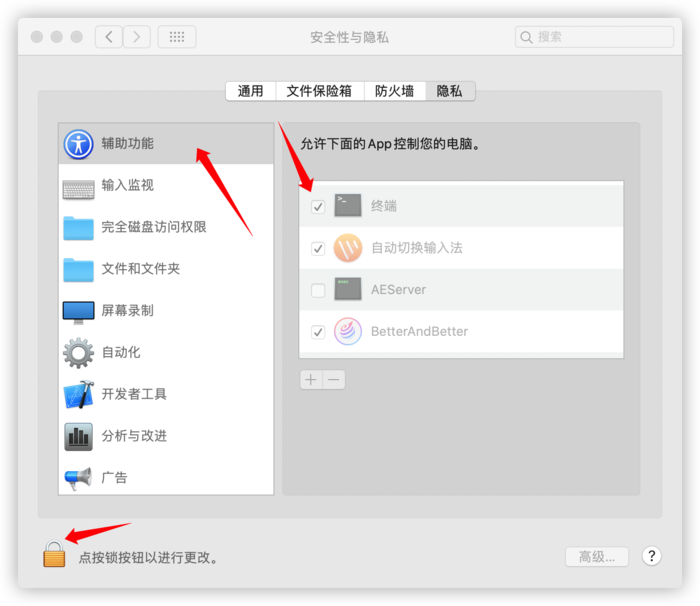This screenshot has height=606, width=700.
Task: Select the 开发者工具 row label
Action: point(134,394)
